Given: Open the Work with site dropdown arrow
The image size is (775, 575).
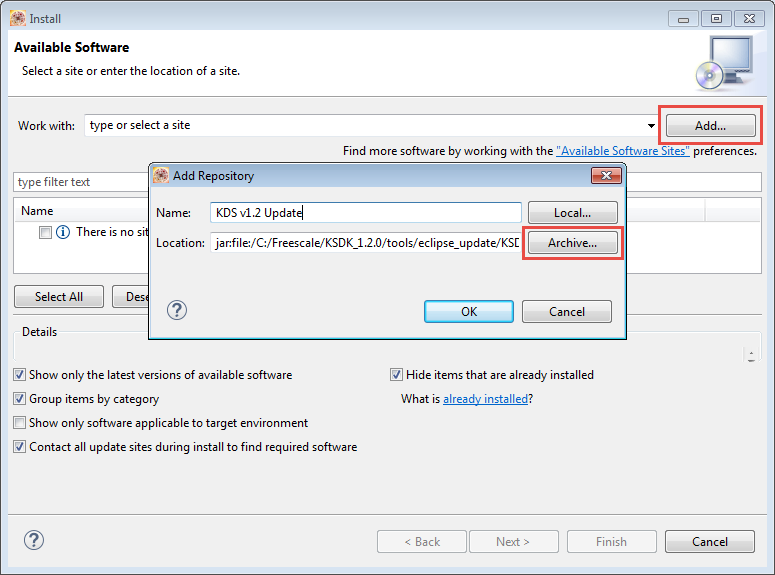Looking at the screenshot, I should pyautogui.click(x=651, y=126).
